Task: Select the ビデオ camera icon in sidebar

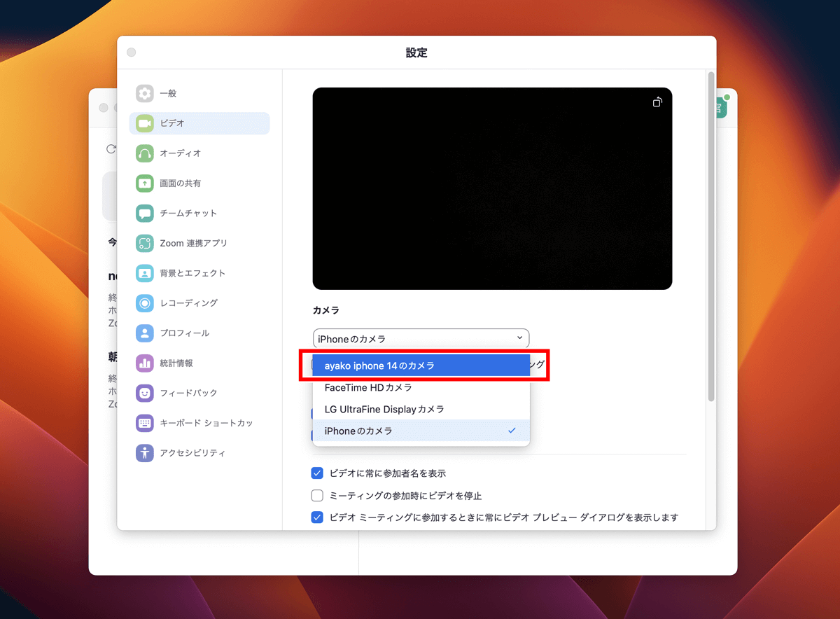Action: tap(145, 123)
